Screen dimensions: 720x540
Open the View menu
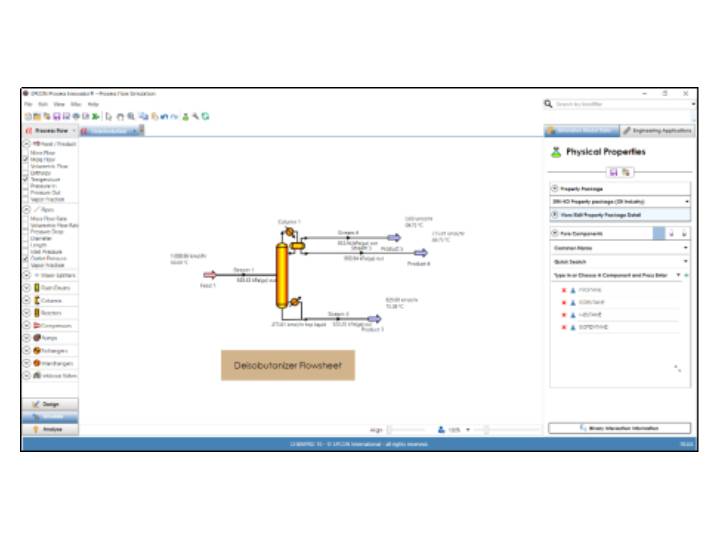click(59, 104)
